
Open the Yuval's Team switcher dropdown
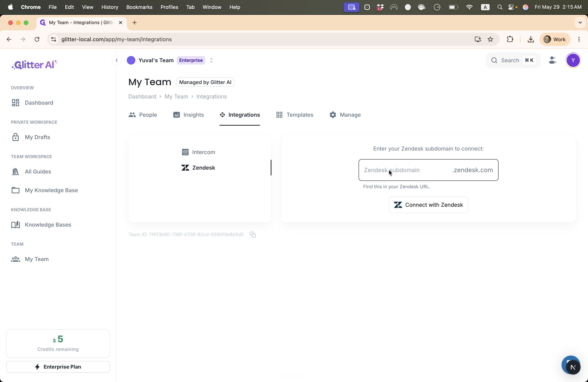211,60
